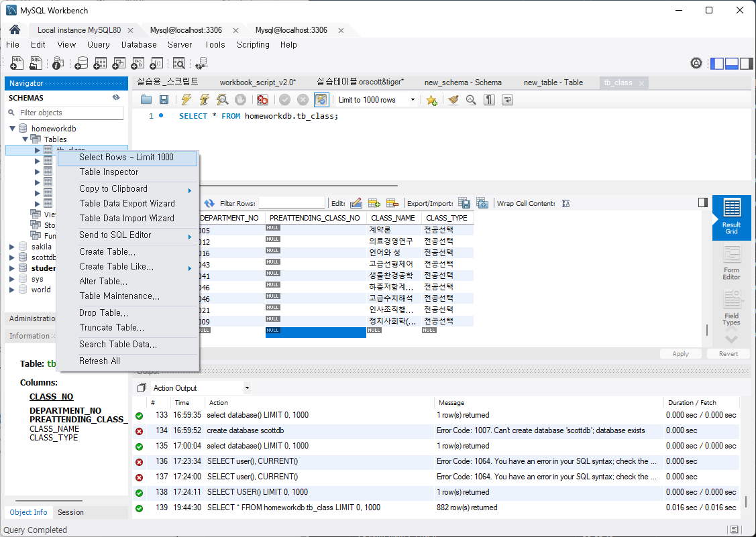The width and height of the screenshot is (756, 537).
Task: Create a new schema toolbar icon
Action: (81, 62)
